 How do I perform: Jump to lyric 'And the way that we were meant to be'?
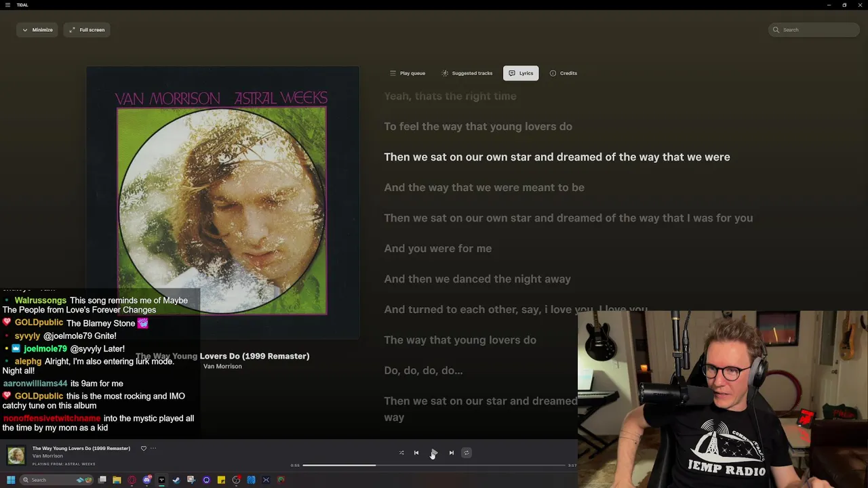coord(484,188)
